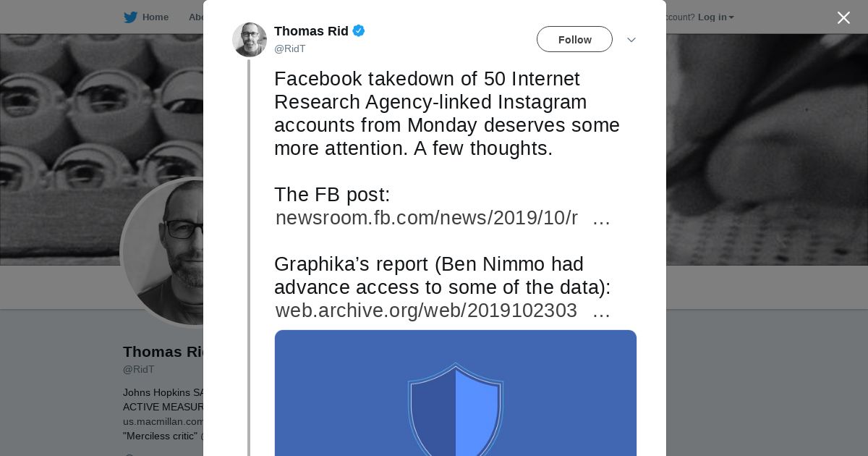Open the us.macmillan.com bio link
The width and height of the screenshot is (868, 456).
pos(163,421)
